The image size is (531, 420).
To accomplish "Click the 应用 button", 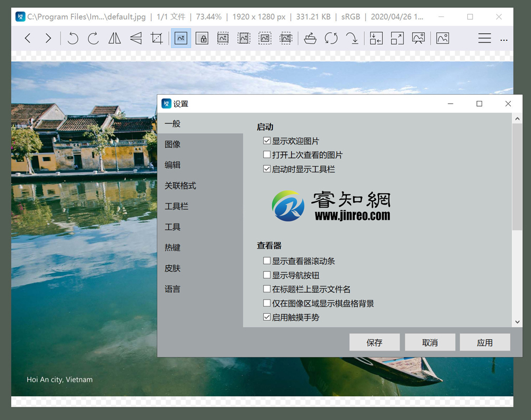I will [485, 342].
